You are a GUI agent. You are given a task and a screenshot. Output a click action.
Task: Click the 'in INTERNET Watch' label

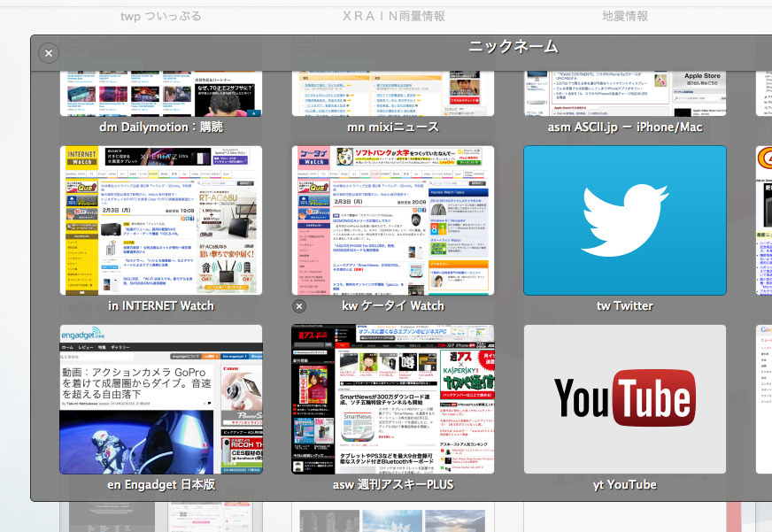(161, 305)
